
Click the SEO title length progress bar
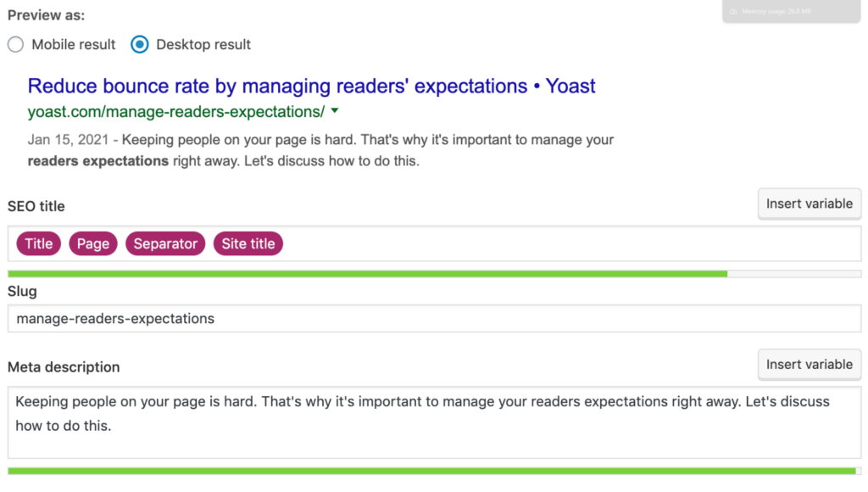[x=435, y=274]
